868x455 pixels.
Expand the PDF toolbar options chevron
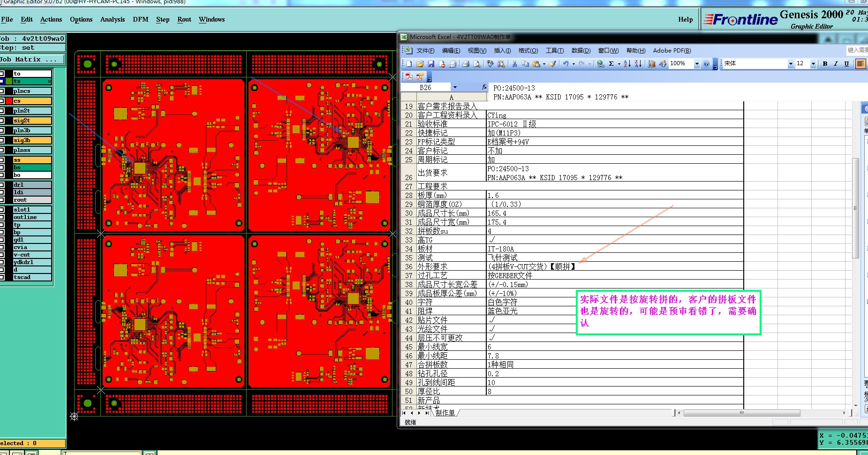tap(429, 77)
